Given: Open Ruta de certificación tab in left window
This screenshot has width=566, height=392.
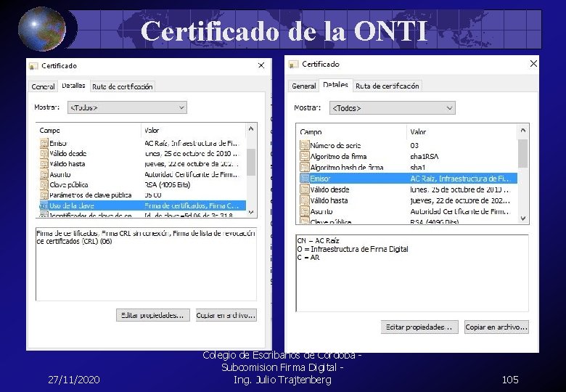Looking at the screenshot, I should (x=123, y=86).
